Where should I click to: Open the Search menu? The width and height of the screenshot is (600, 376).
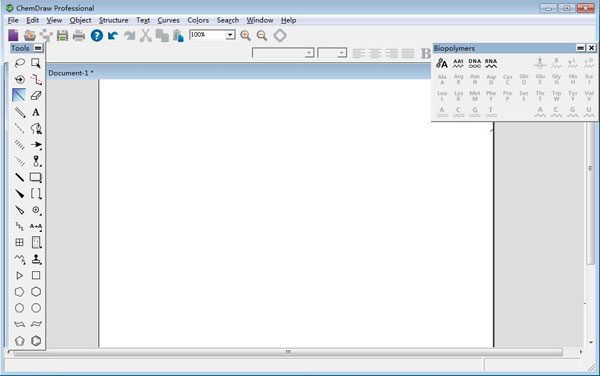[x=228, y=20]
